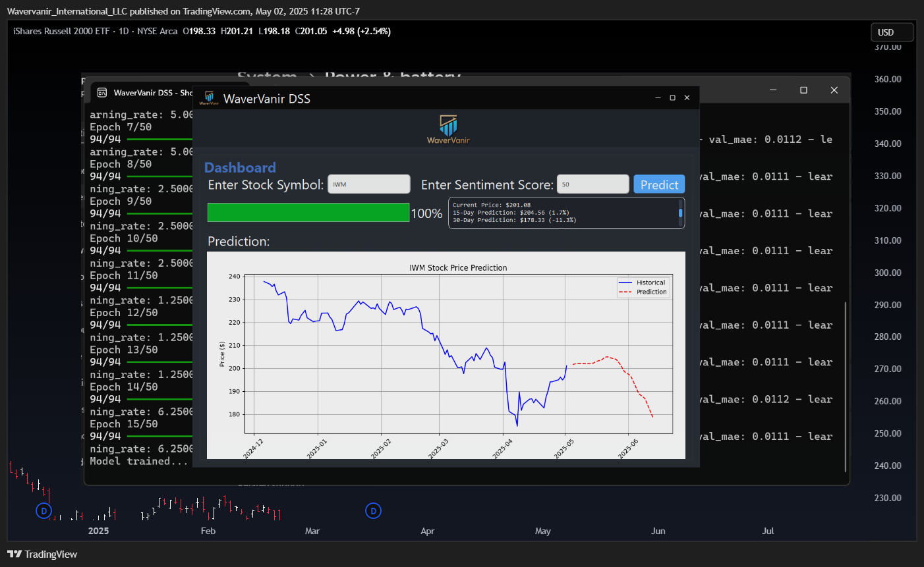Close the WaverVanir DSS dashboard window
Screen dimensions: 924x567
click(687, 97)
